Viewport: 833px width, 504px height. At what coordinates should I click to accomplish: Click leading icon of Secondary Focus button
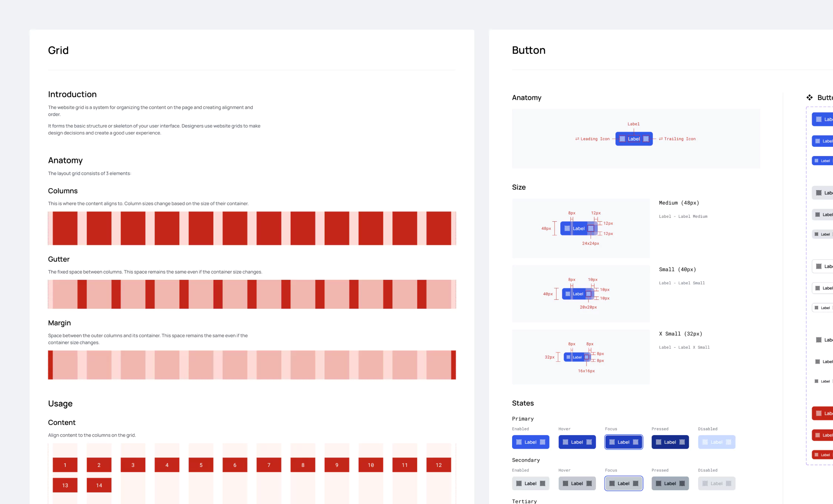pos(612,484)
